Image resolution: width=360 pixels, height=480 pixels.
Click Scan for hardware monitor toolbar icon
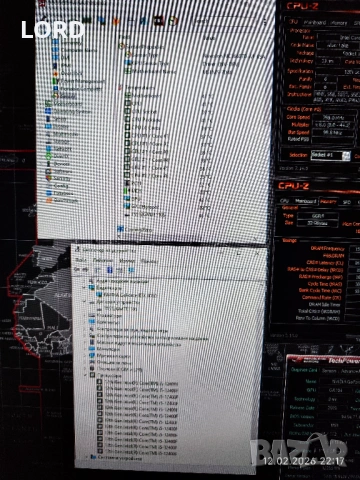pos(131,270)
